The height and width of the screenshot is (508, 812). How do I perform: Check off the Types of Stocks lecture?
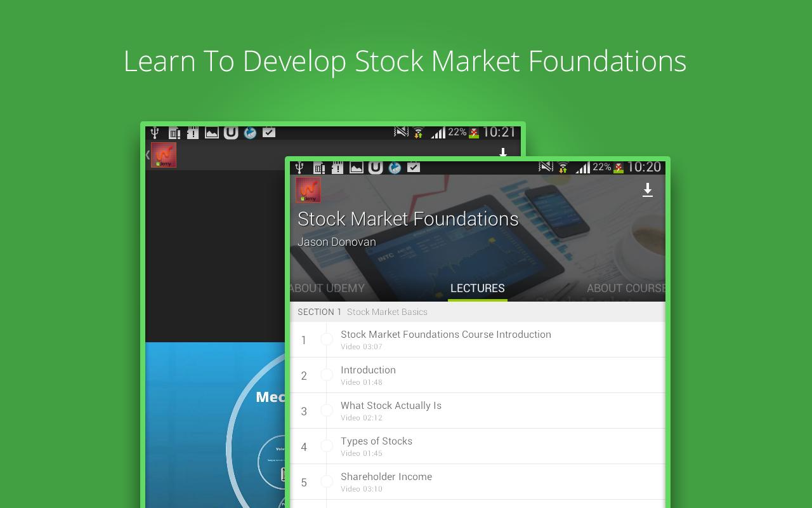327,446
